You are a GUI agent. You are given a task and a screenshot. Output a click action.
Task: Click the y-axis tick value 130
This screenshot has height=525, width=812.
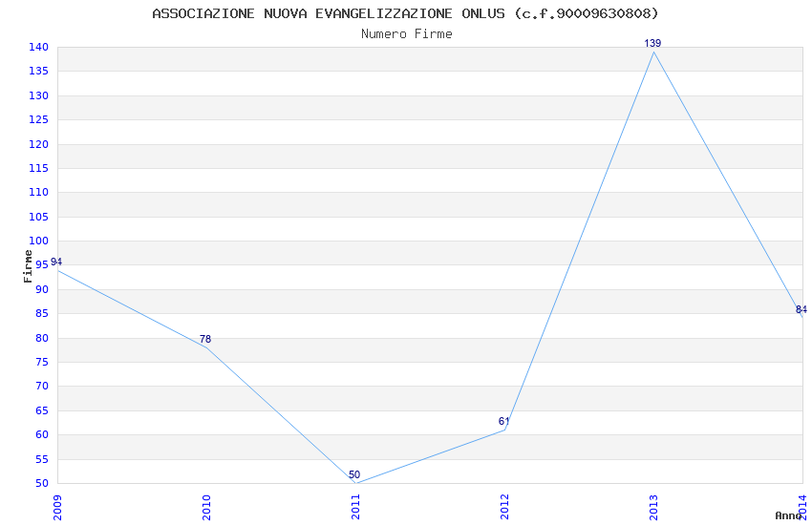pos(39,95)
